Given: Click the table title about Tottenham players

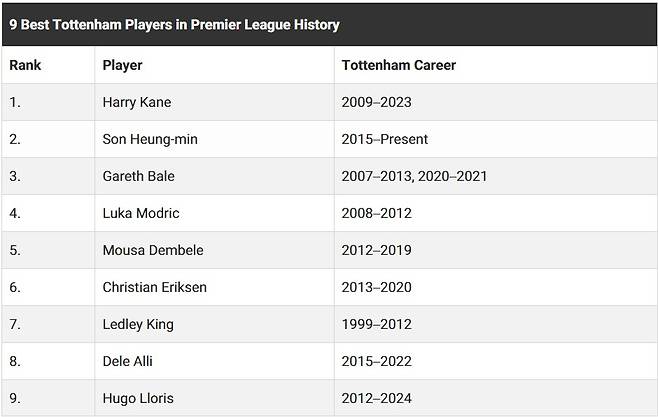Looking at the screenshot, I should pos(174,25).
